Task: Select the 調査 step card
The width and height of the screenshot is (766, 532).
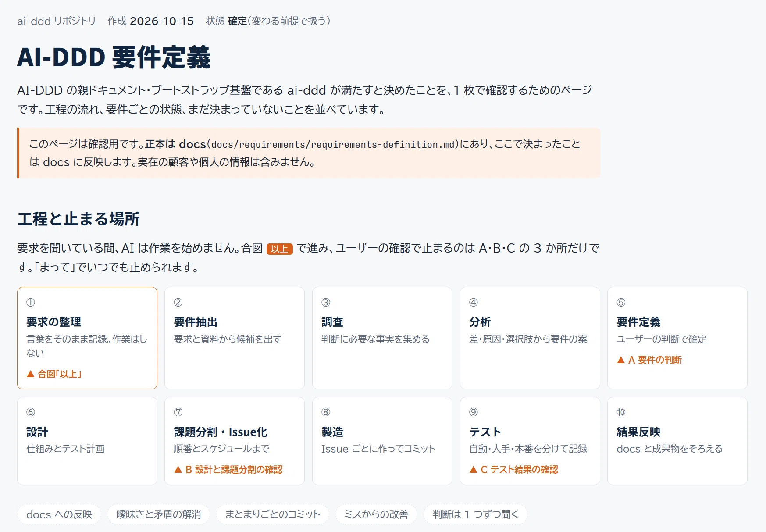Action: pos(382,338)
